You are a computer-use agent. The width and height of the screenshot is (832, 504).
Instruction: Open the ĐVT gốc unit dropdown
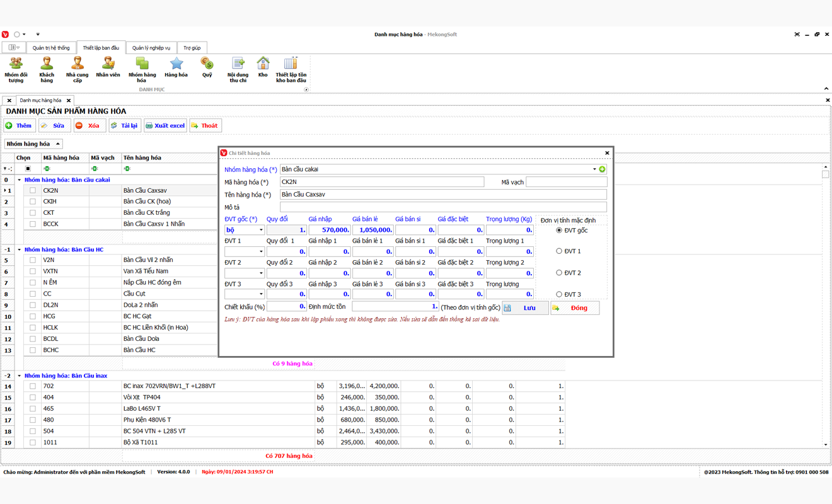pyautogui.click(x=261, y=231)
